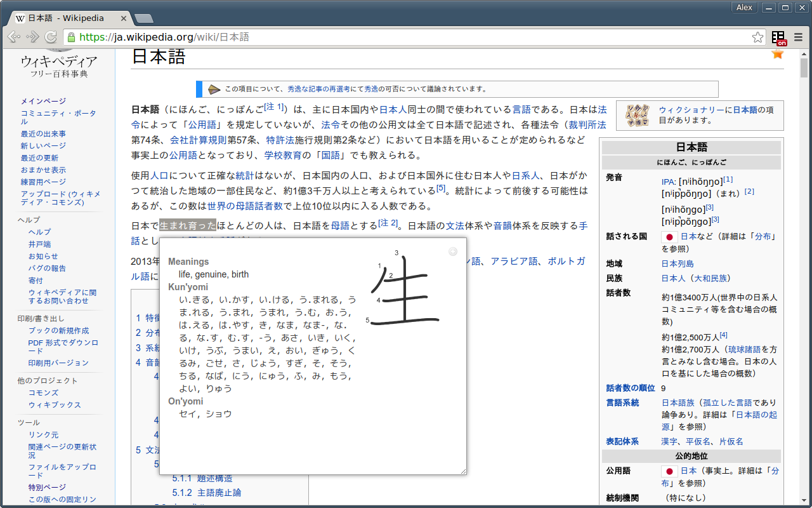The height and width of the screenshot is (508, 812).
Task: Click the 注 1 footnote reference
Action: (274, 107)
